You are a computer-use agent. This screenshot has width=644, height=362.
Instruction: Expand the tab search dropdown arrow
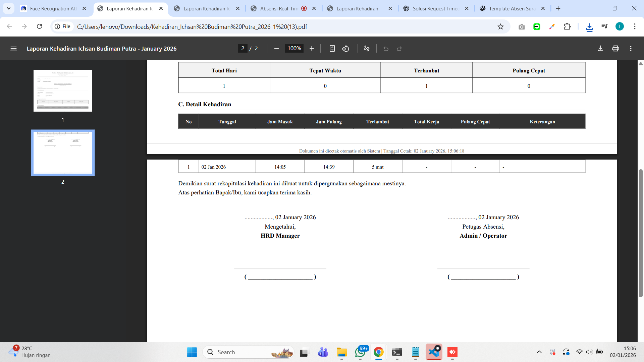click(x=9, y=8)
